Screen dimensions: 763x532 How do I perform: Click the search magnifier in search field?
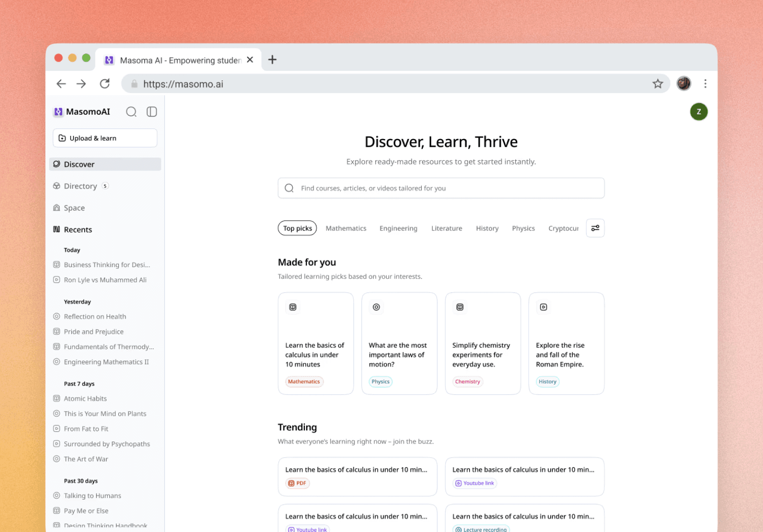289,188
